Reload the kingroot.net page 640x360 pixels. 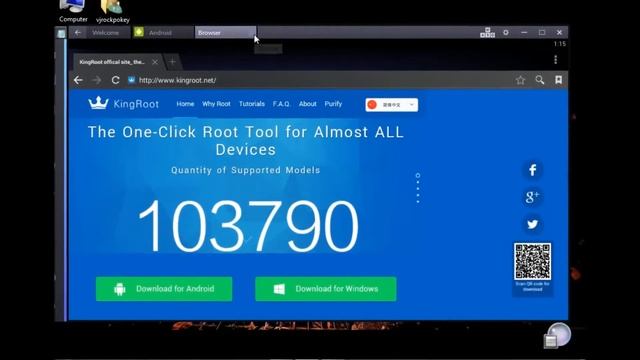(116, 80)
